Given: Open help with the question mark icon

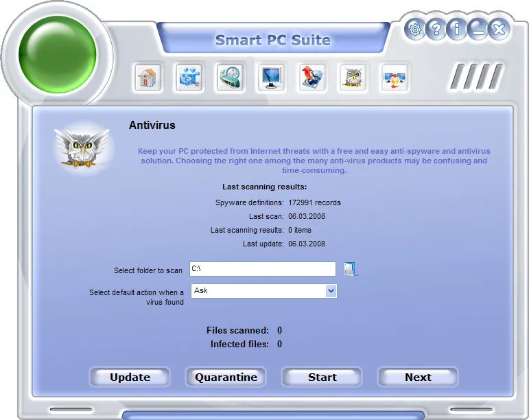Looking at the screenshot, I should 436,30.
